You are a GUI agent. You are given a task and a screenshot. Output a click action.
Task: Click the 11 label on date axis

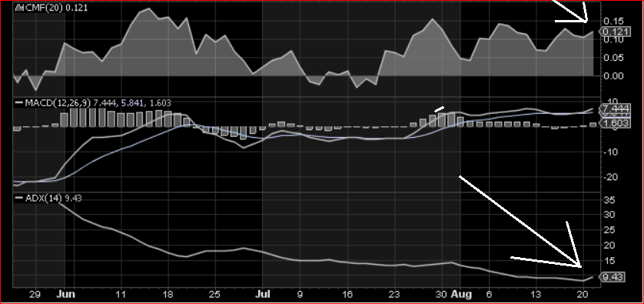[121, 295]
